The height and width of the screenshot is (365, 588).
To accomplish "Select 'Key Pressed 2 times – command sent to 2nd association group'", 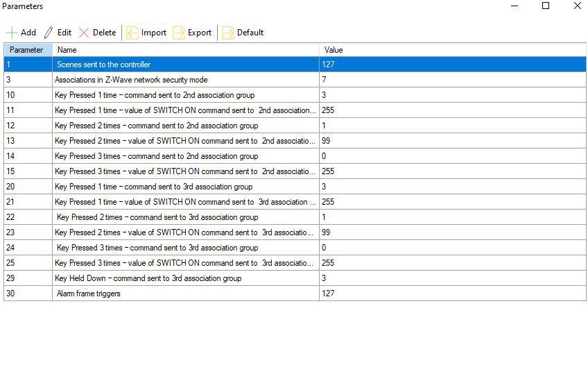I will pyautogui.click(x=157, y=126).
